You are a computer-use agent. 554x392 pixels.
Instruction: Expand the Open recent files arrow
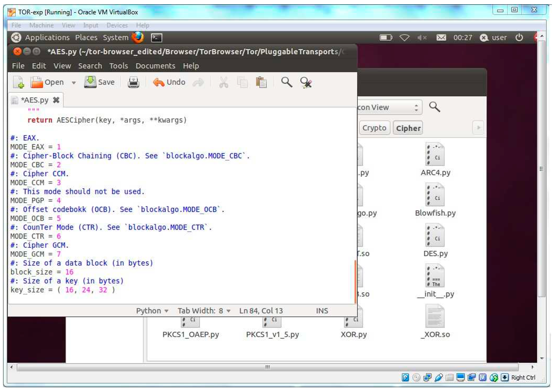[x=74, y=83]
